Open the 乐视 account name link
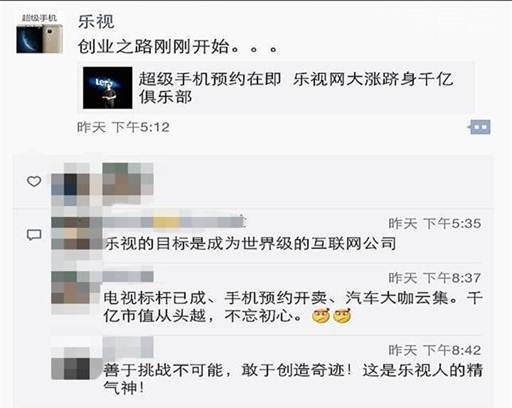This screenshot has height=408, width=512. click(x=96, y=22)
